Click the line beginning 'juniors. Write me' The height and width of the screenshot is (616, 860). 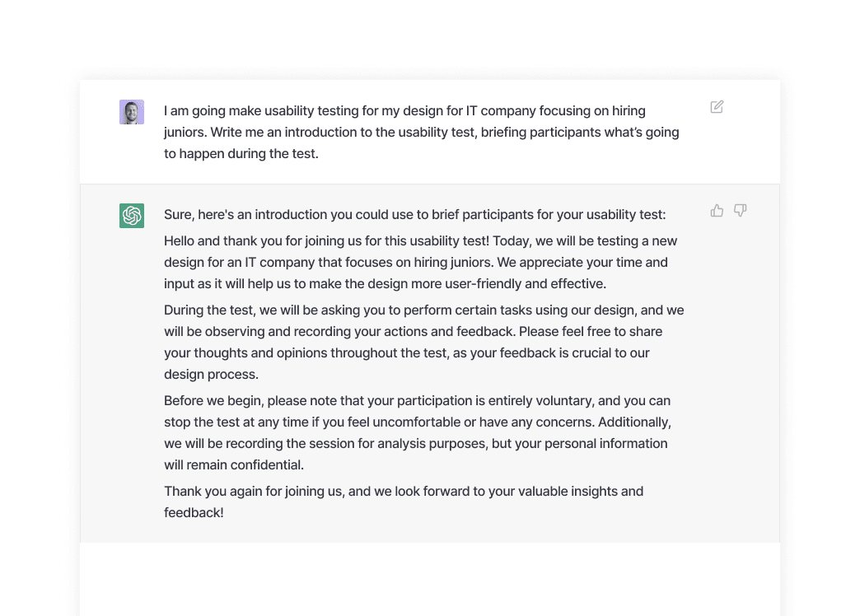click(421, 133)
